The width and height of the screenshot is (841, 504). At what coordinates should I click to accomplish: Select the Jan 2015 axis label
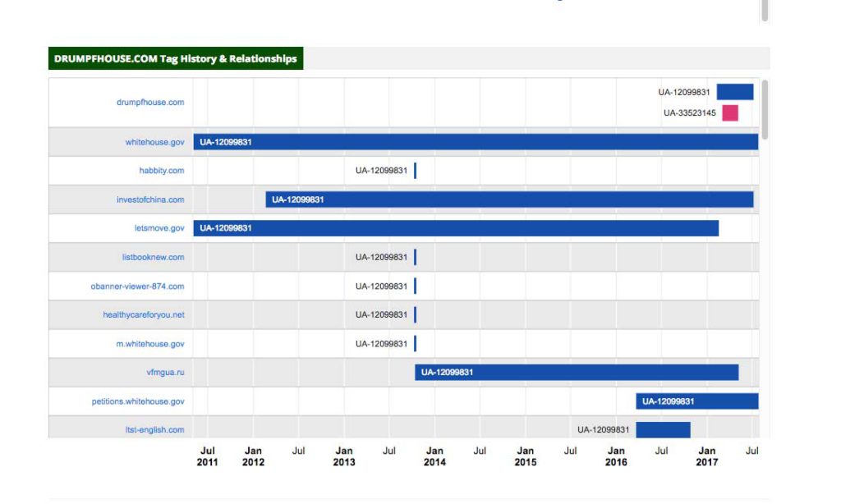point(525,456)
